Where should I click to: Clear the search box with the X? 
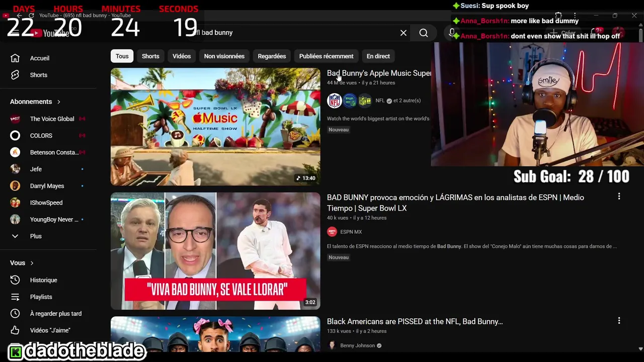click(x=404, y=33)
